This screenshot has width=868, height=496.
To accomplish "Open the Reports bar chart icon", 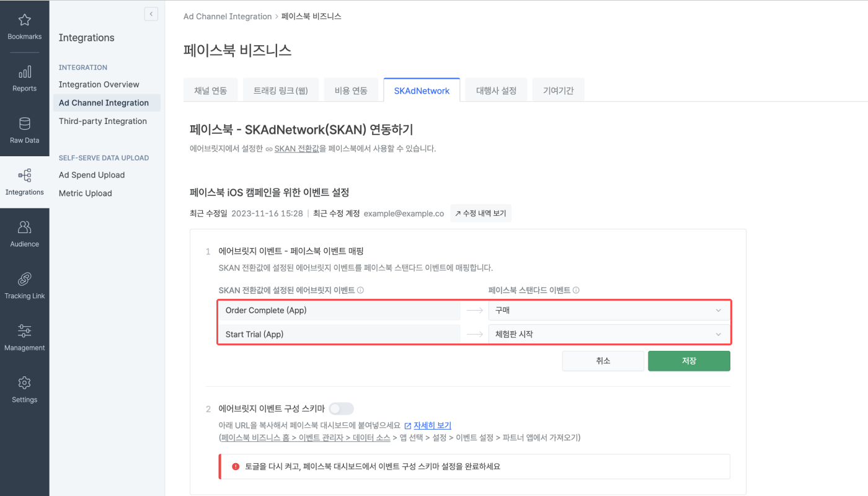I will point(24,71).
